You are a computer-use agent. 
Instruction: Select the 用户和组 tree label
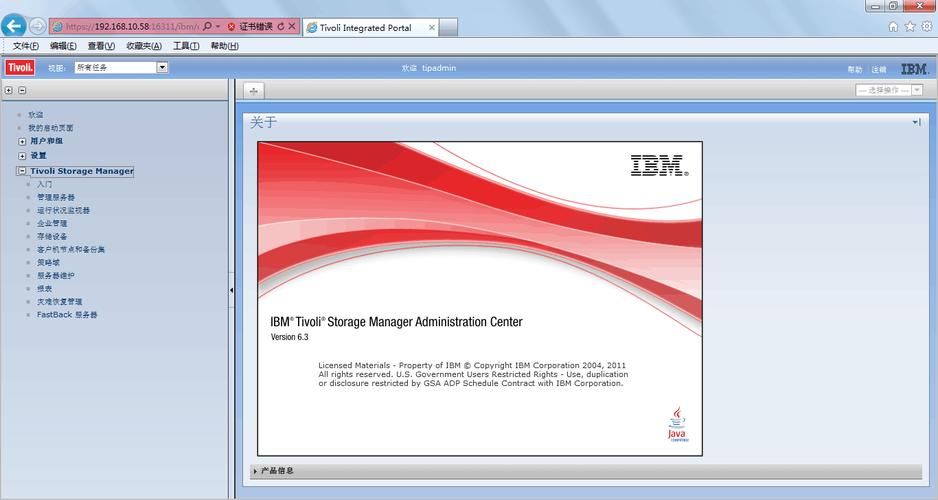[47, 141]
